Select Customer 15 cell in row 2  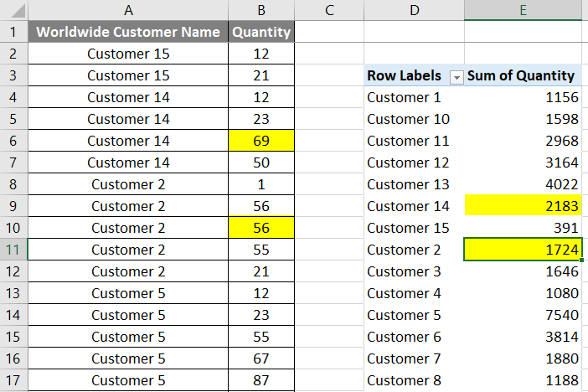pyautogui.click(x=128, y=54)
